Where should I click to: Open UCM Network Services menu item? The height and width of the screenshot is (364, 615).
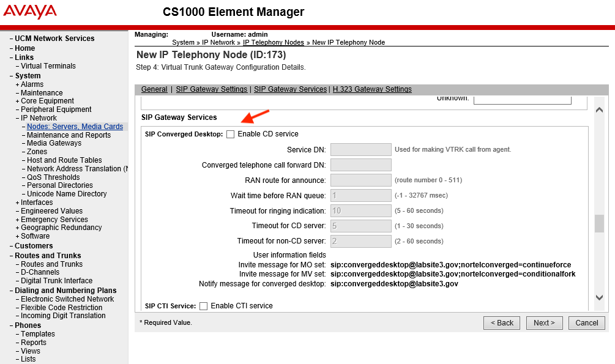(54, 39)
